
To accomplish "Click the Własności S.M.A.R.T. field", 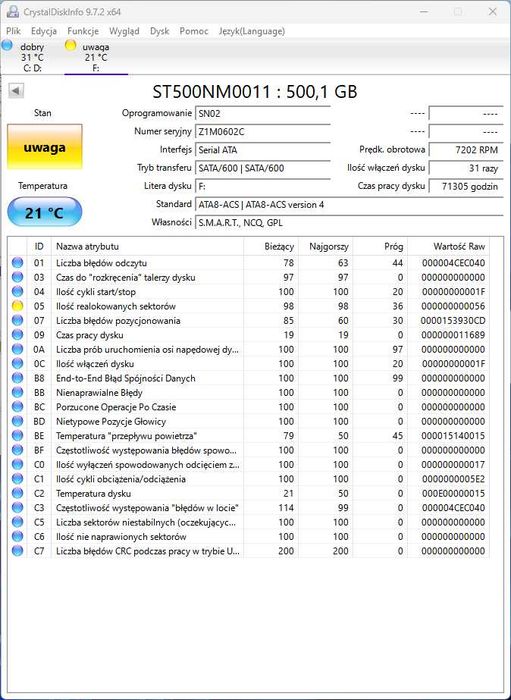I will (349, 222).
